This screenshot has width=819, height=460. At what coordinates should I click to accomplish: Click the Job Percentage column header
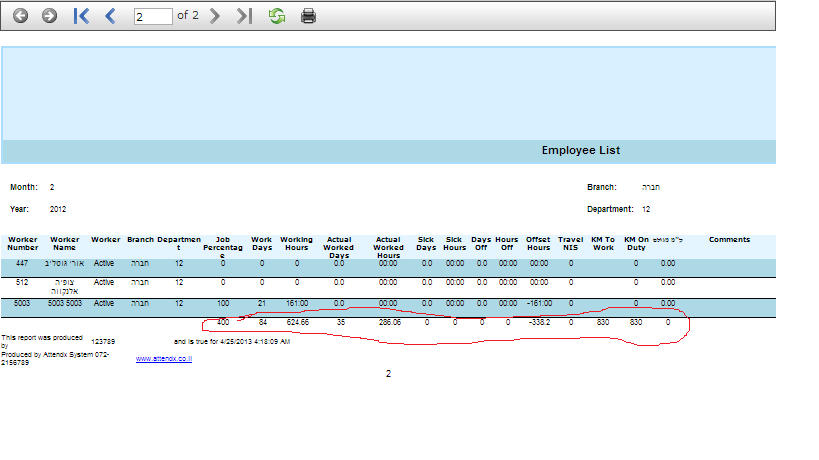pos(223,247)
